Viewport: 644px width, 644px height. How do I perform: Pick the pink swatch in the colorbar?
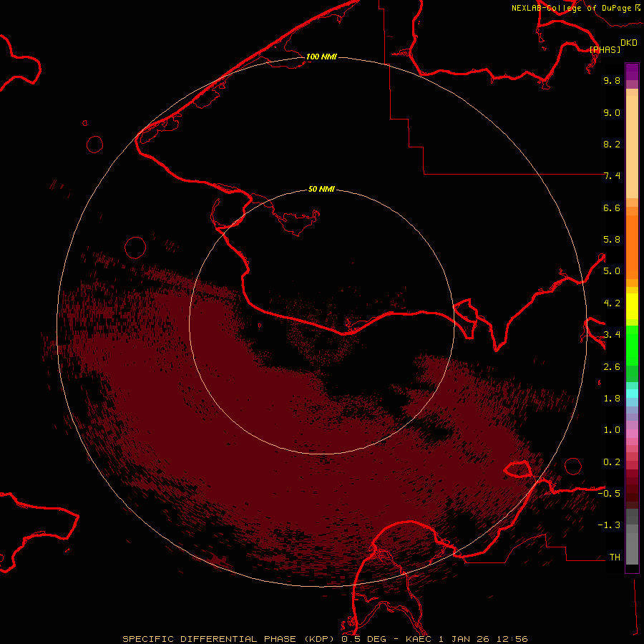point(632,434)
